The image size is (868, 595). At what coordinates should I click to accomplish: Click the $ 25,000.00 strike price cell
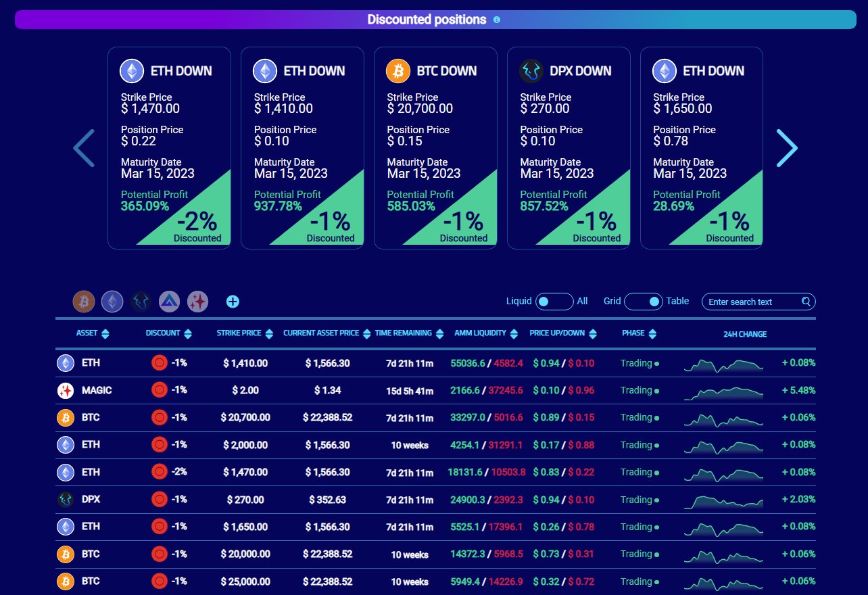pos(245,581)
